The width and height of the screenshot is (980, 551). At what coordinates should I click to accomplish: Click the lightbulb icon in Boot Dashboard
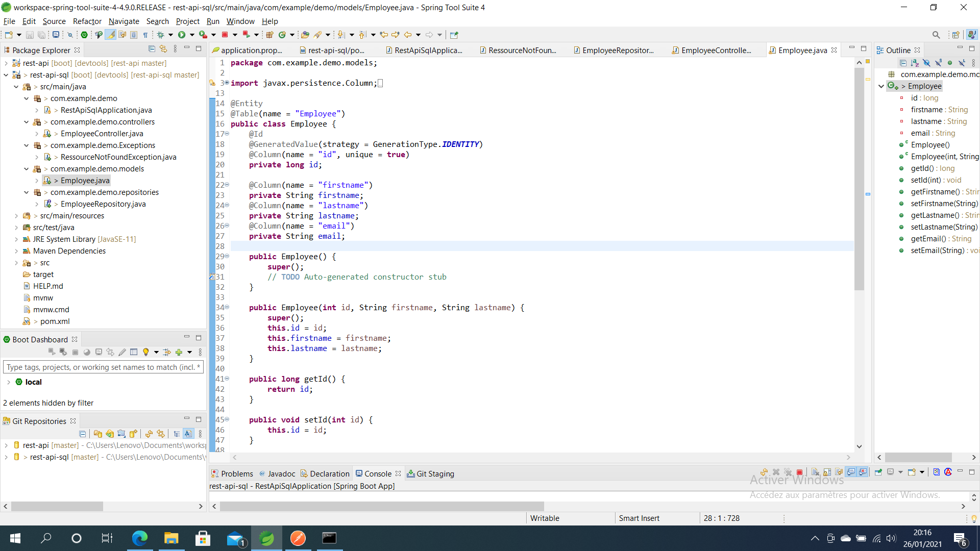146,352
